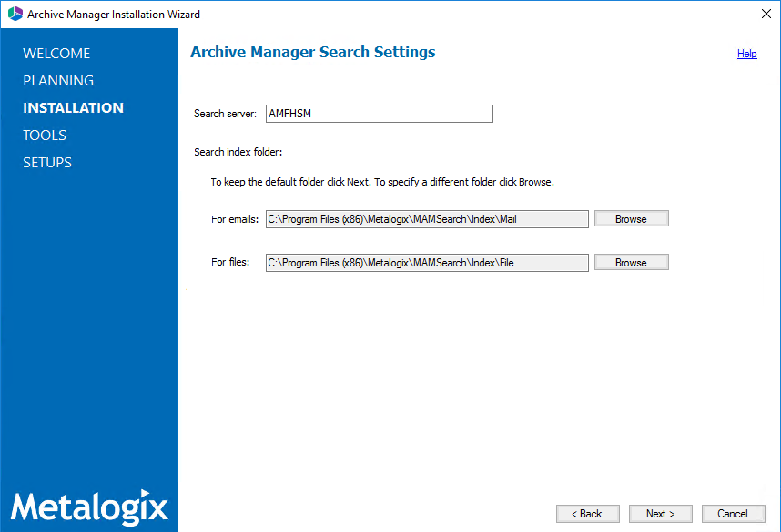Viewport: 781px width, 532px height.
Task: Open the Help link
Action: click(746, 54)
